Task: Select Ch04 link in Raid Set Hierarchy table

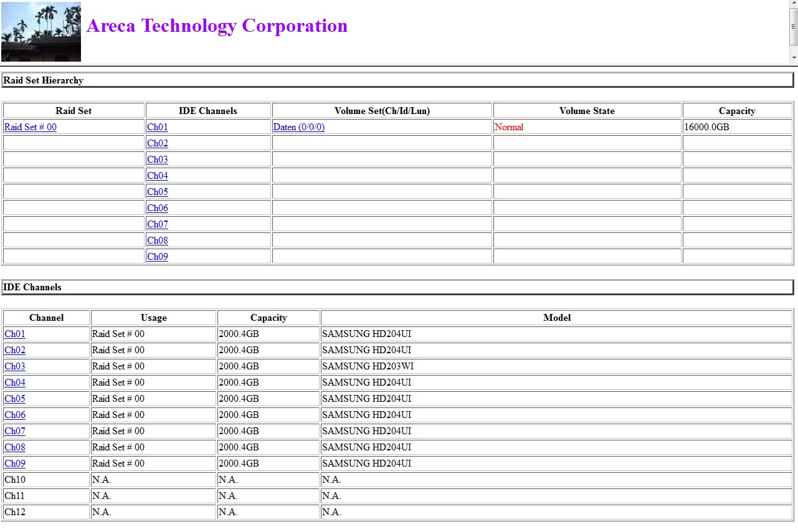Action: coord(158,176)
